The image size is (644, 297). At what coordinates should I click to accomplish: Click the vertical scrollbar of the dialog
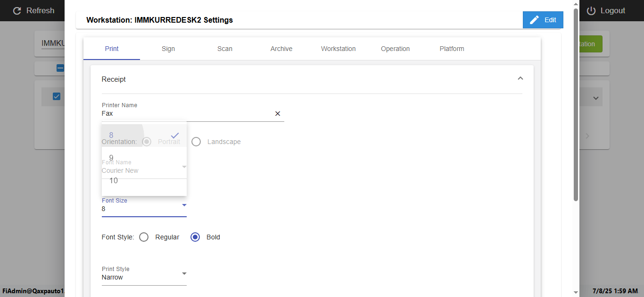click(576, 104)
